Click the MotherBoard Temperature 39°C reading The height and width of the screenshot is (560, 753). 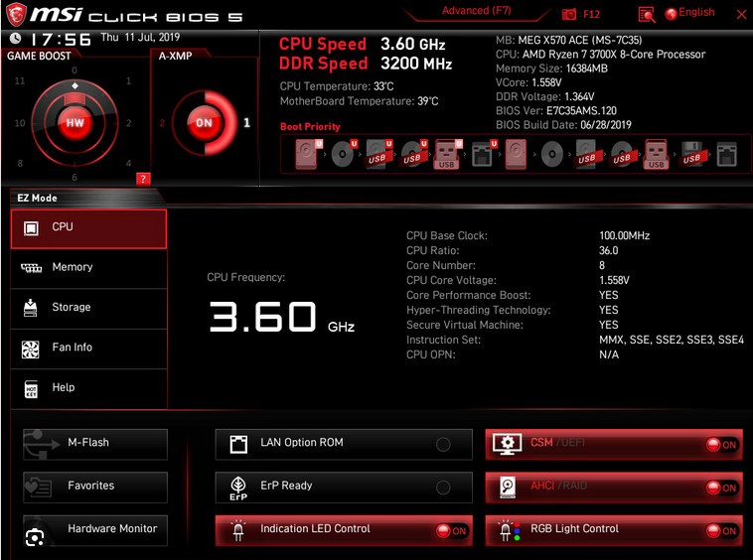coord(360,101)
